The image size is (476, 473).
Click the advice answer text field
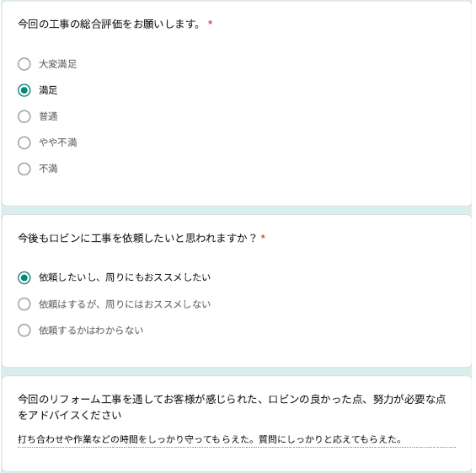click(237, 439)
